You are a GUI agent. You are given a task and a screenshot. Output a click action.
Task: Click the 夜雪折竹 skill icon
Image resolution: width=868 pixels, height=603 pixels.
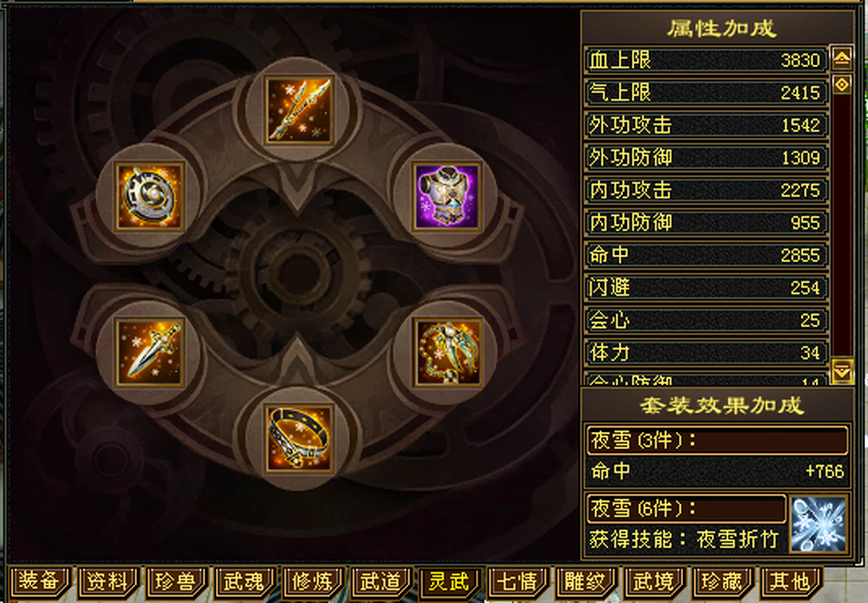point(819,524)
